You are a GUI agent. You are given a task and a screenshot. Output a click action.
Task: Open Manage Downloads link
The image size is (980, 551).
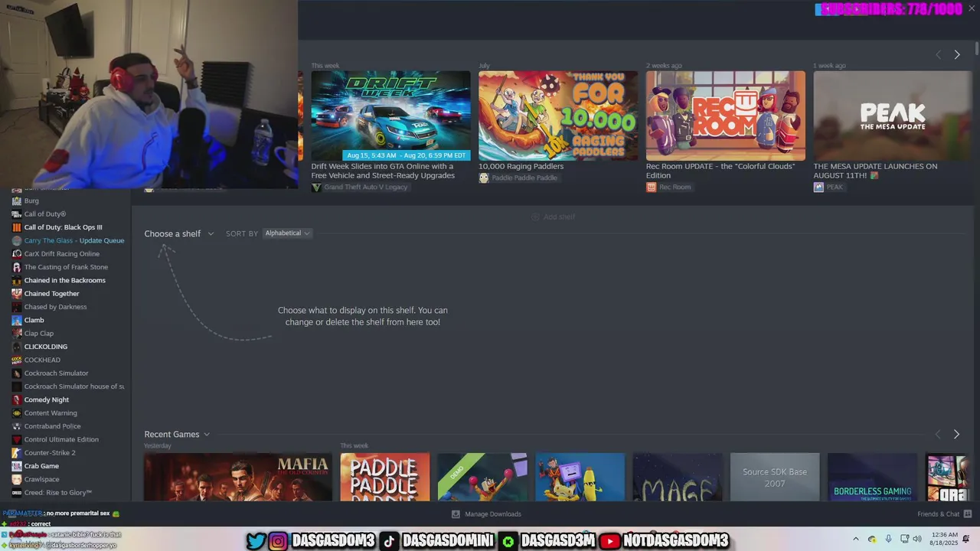point(493,514)
